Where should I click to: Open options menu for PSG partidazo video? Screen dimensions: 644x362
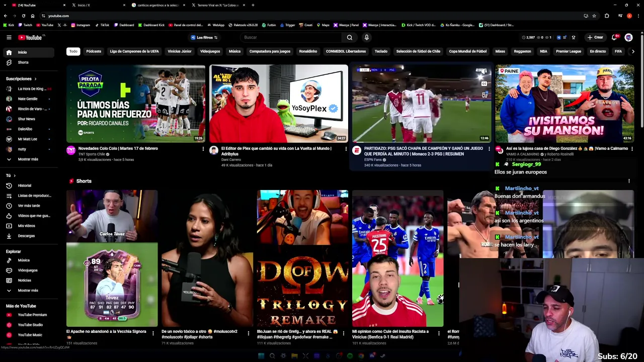click(489, 149)
